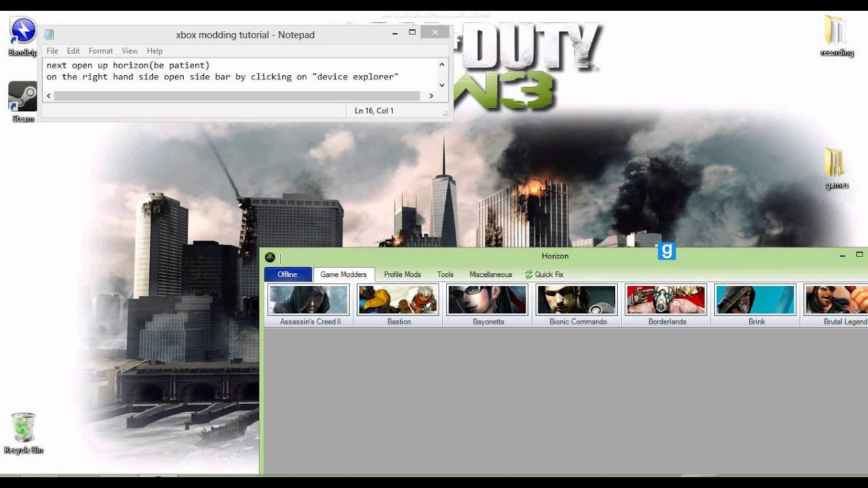
Task: Open Notepad's Help menu
Action: (155, 51)
